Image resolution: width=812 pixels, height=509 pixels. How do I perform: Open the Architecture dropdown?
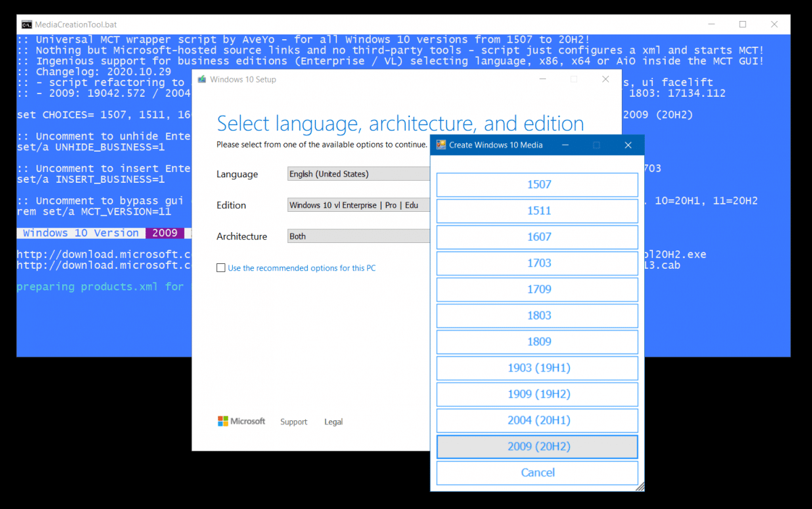[x=358, y=236]
